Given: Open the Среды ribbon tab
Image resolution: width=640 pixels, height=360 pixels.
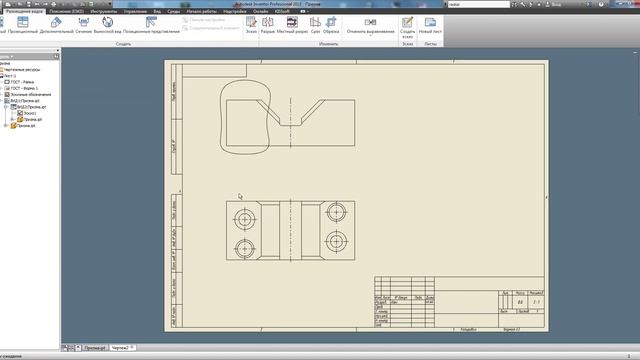Looking at the screenshot, I should 173,11.
